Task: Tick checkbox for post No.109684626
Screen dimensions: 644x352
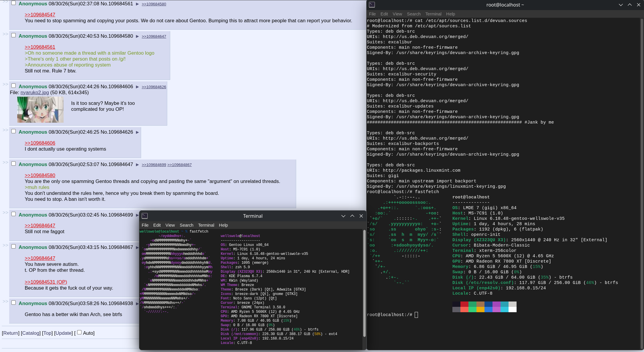Action: coord(13,131)
